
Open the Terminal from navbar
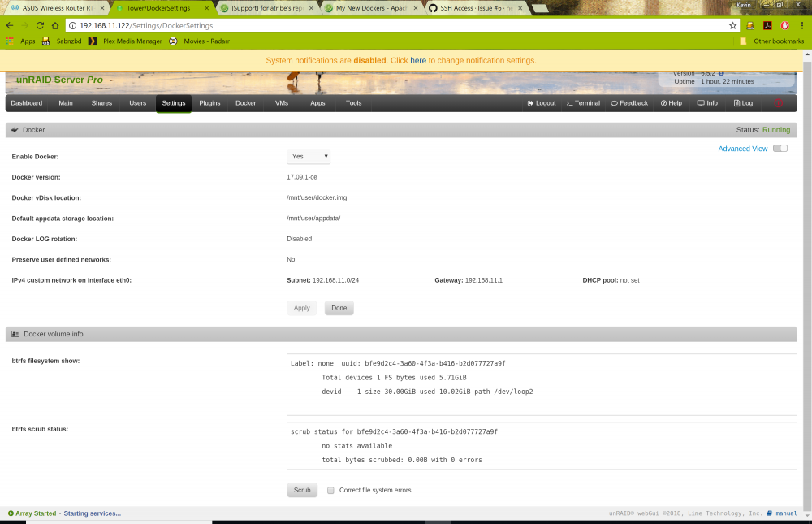click(583, 103)
